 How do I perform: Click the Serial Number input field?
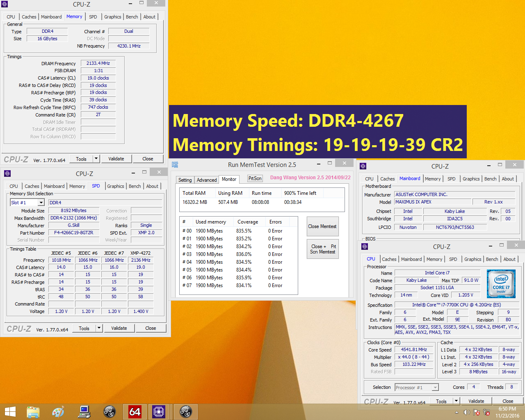click(73, 240)
